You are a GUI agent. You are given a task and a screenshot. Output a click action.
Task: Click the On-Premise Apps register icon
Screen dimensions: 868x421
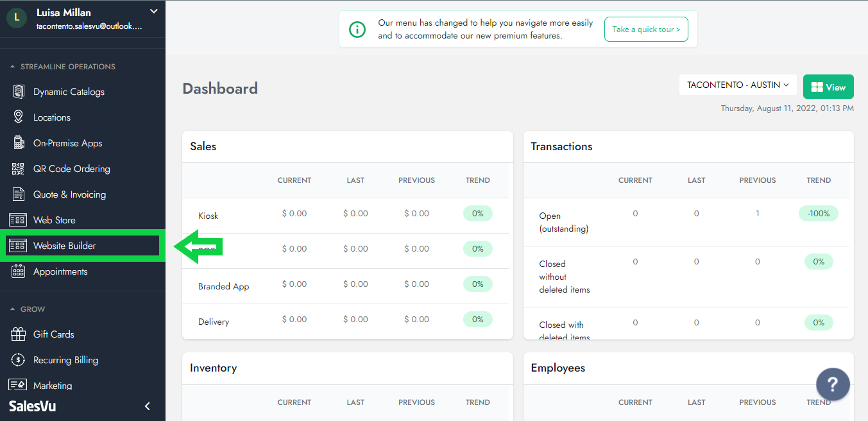19,143
